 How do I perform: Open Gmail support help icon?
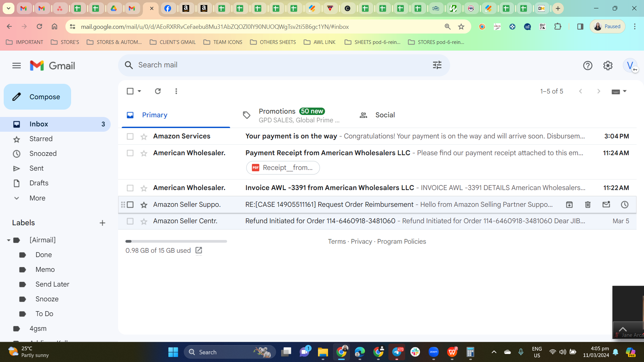coord(588,66)
